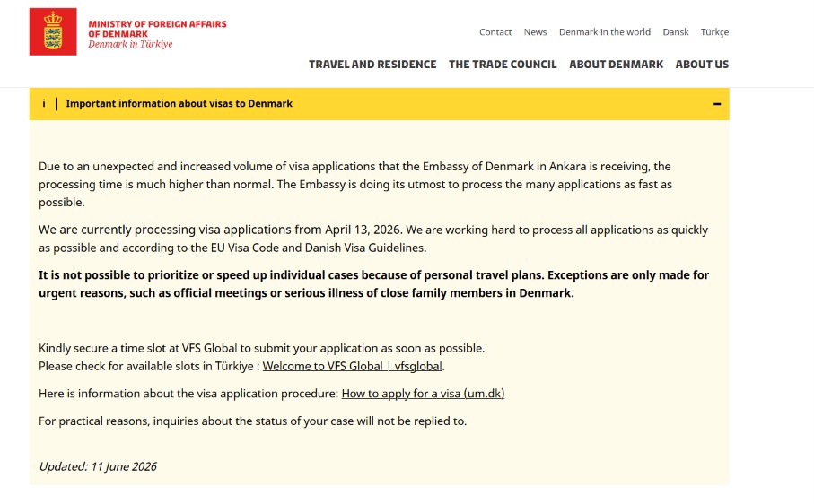The width and height of the screenshot is (814, 504).
Task: Click the 'Updated: 11 June 2026' text
Action: click(98, 466)
